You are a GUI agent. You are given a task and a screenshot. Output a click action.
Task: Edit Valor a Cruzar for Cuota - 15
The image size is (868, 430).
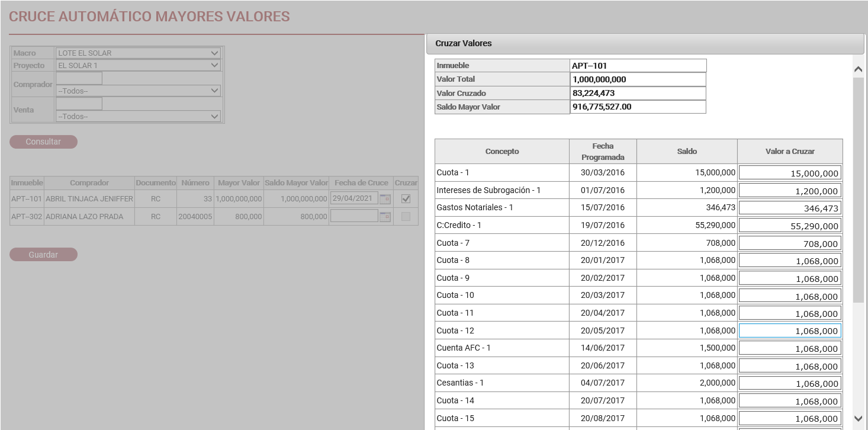790,418
